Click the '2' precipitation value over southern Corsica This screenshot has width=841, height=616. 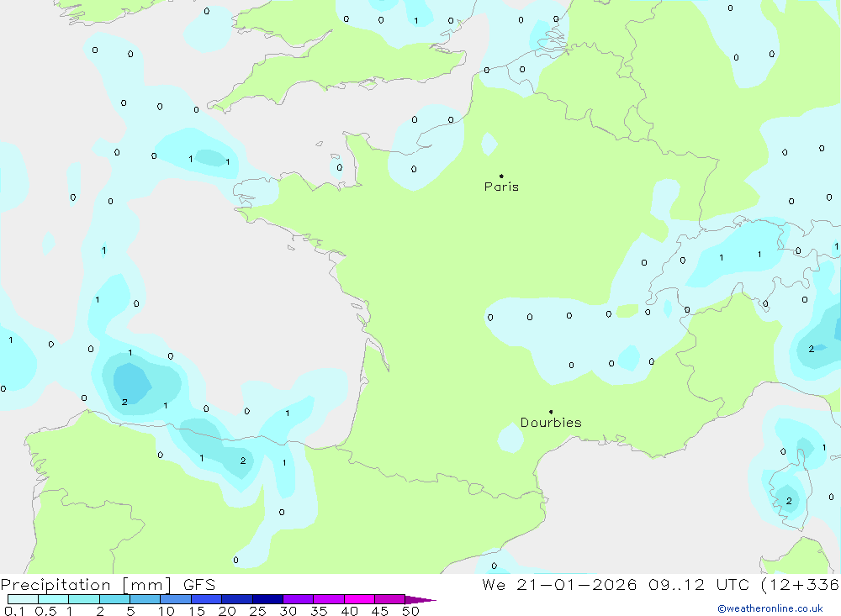789,501
